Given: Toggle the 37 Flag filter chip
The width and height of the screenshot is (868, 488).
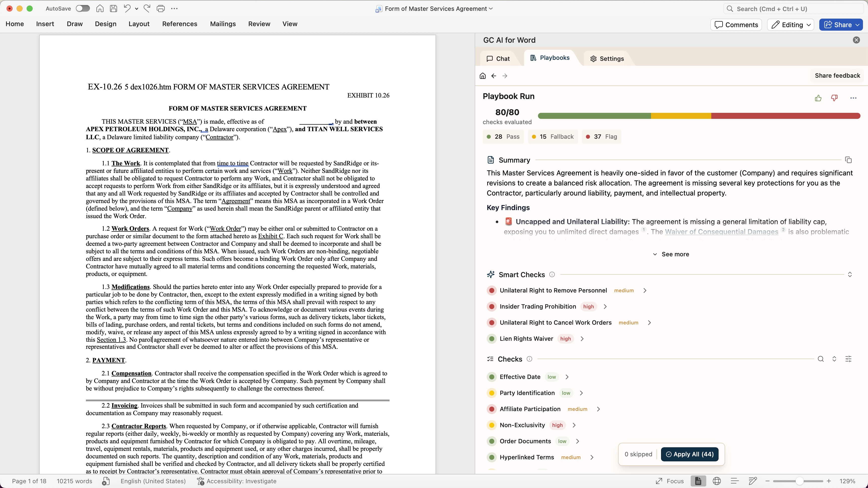Looking at the screenshot, I should pos(602,136).
